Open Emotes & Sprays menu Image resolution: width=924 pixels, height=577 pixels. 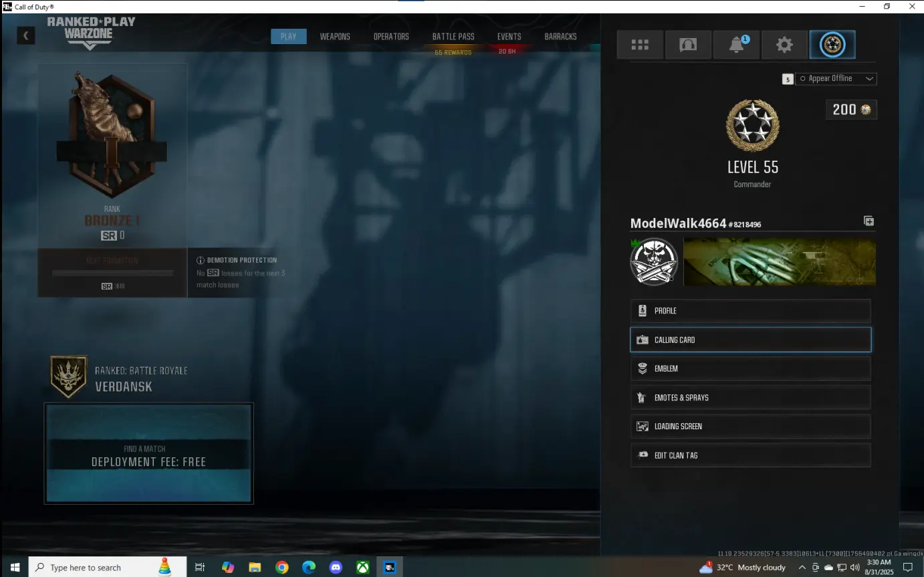(750, 398)
